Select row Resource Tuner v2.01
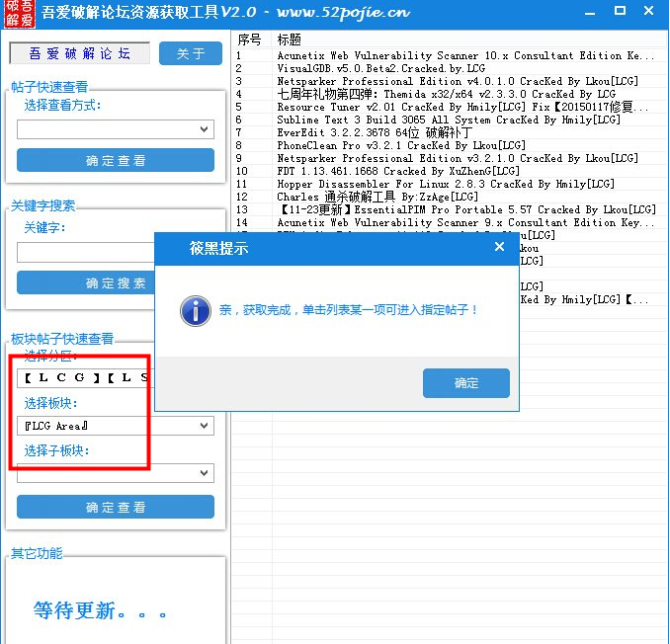This screenshot has height=644, width=670. [x=450, y=107]
